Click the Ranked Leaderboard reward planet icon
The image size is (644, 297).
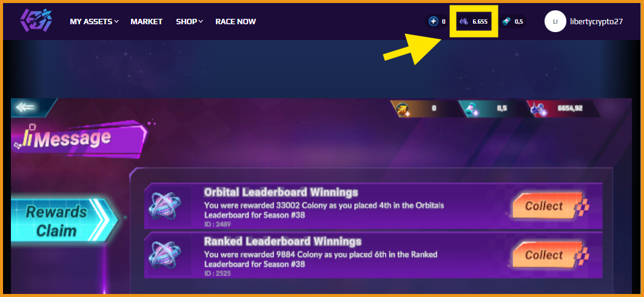coord(164,255)
